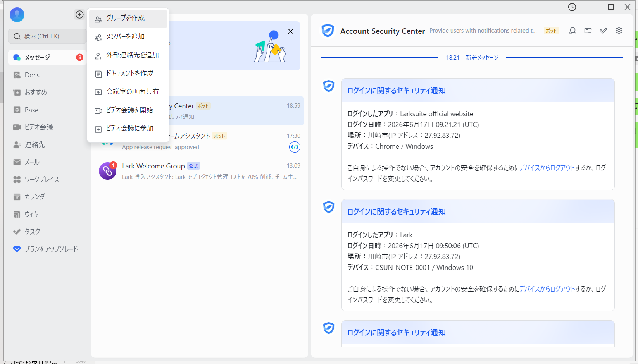
Task: Open chat settings gear icon
Action: coord(619,31)
